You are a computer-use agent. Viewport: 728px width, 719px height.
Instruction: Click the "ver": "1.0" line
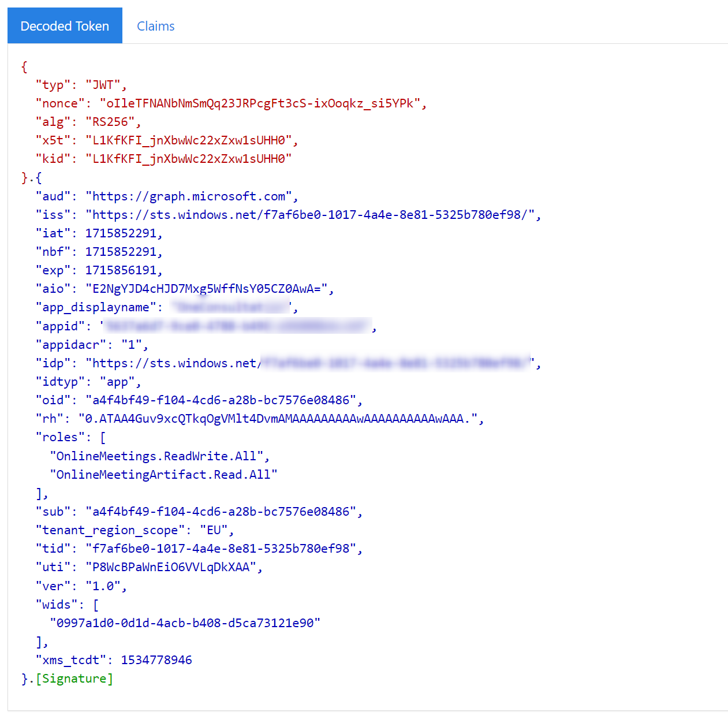pos(81,586)
